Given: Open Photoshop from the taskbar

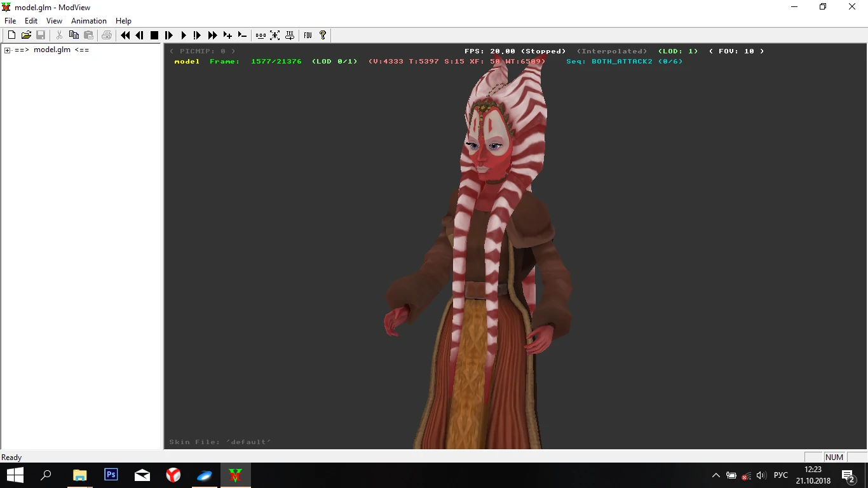Looking at the screenshot, I should [x=111, y=475].
